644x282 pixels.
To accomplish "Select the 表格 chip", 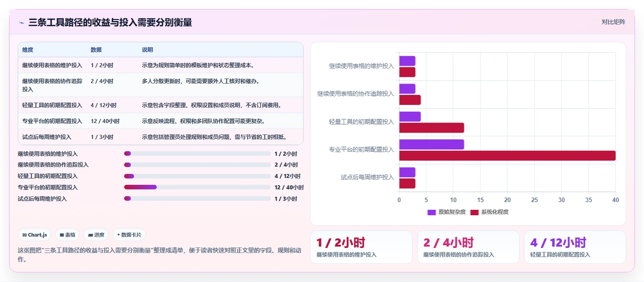I will 67,235.
